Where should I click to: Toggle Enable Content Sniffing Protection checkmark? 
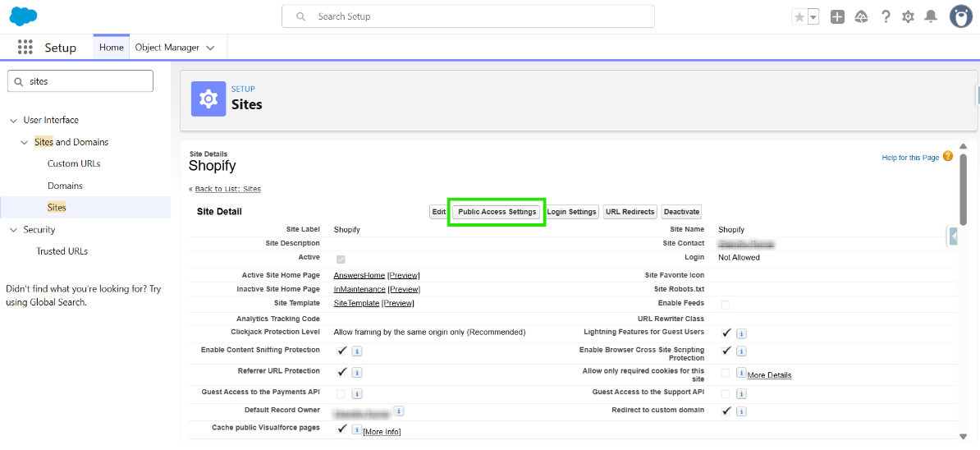pos(342,351)
